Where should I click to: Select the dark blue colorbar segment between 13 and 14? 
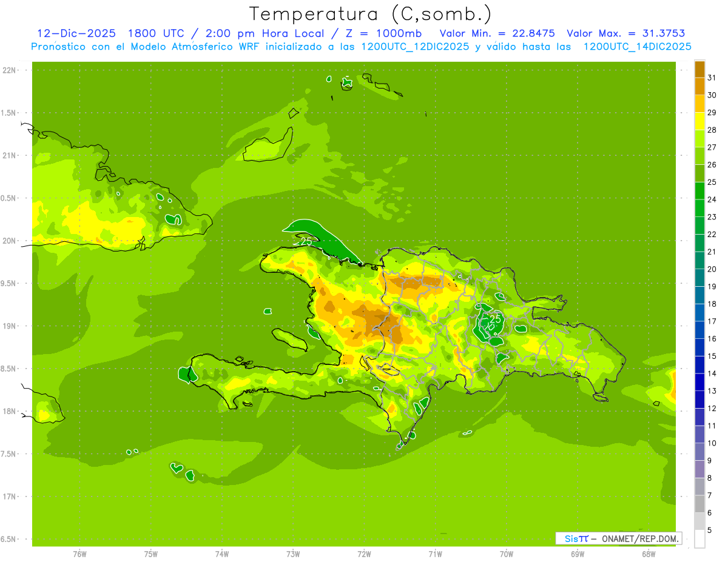click(x=699, y=382)
